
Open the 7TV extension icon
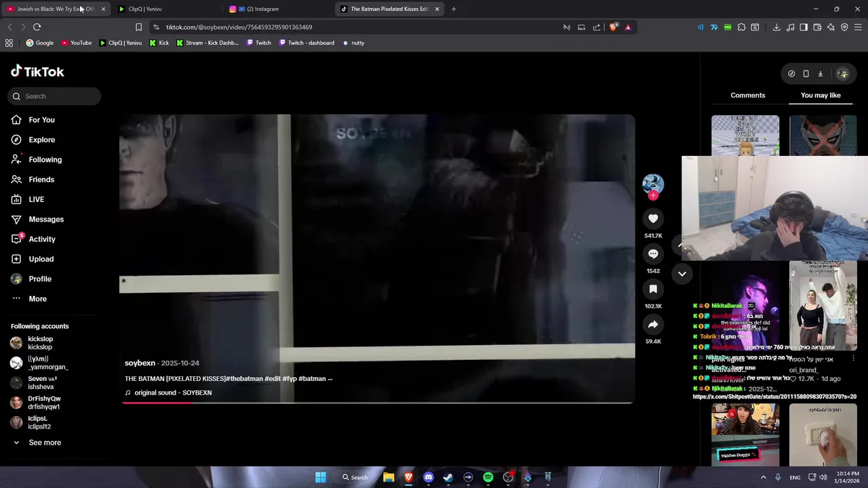coord(714,27)
